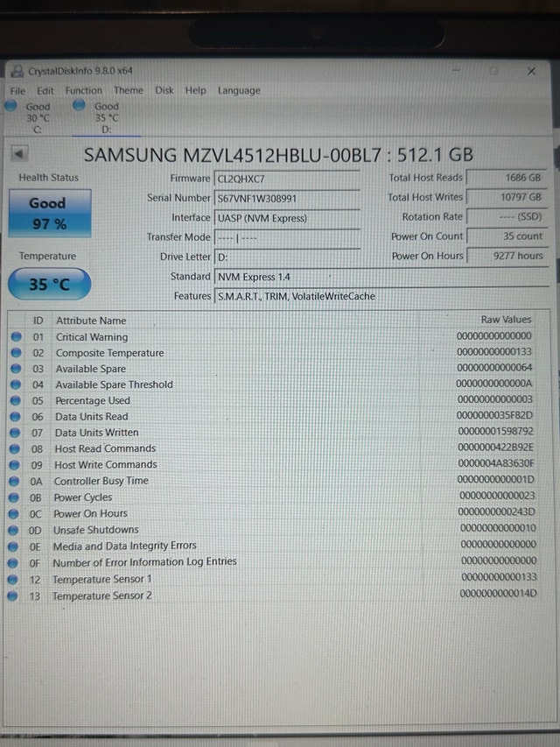Click the Raw Values column header
This screenshot has width=560, height=747.
click(506, 320)
